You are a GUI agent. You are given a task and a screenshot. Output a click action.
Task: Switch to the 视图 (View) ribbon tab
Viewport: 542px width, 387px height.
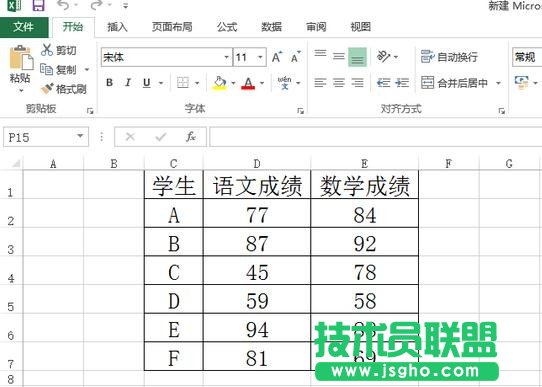point(361,27)
